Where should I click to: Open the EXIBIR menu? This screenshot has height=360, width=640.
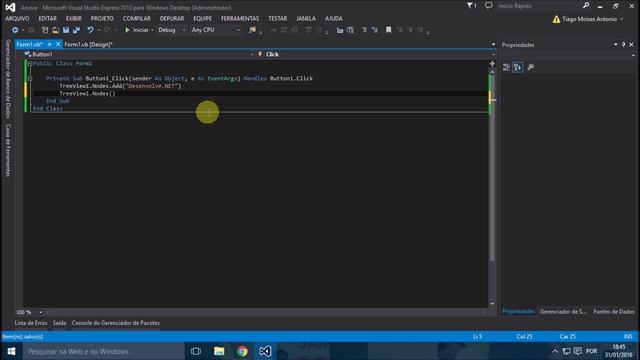click(x=73, y=19)
